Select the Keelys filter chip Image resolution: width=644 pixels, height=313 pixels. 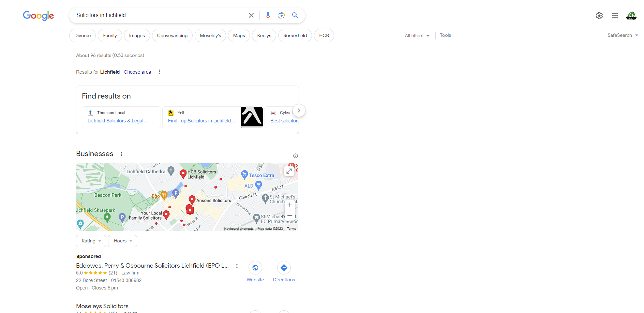pyautogui.click(x=264, y=35)
